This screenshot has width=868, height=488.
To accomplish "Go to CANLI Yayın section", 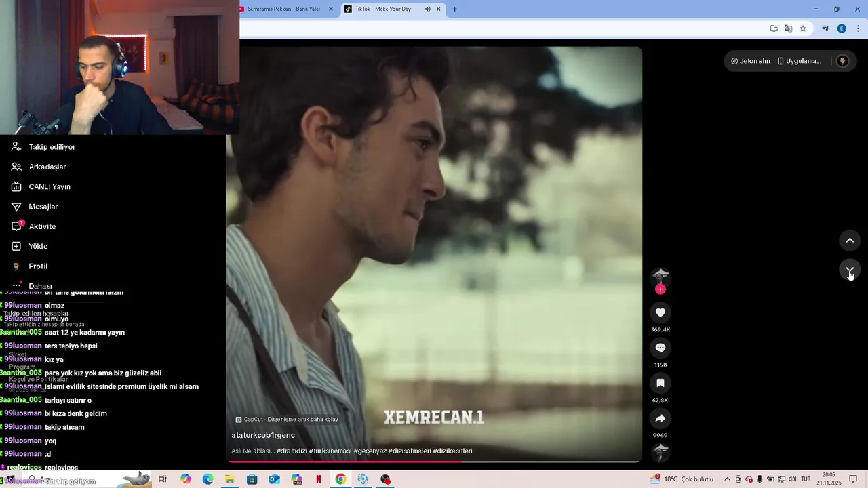I will coord(50,186).
